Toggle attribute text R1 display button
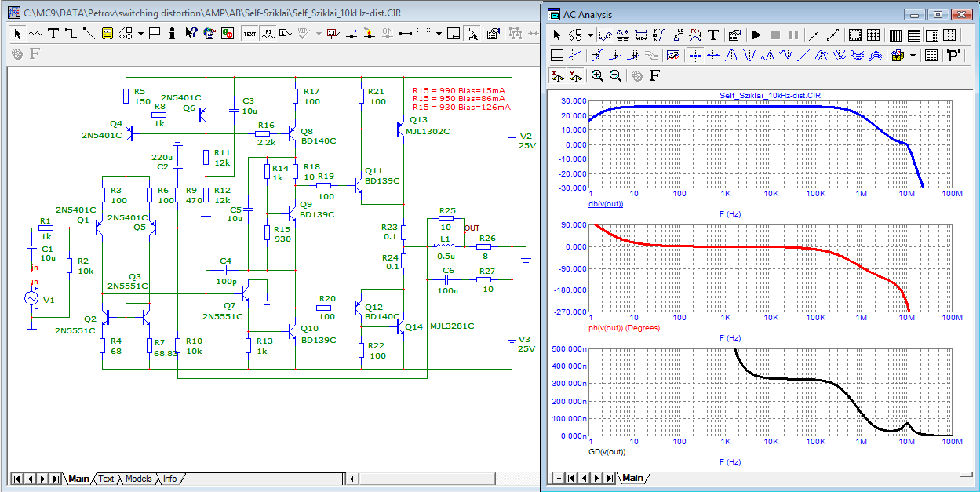Viewport: 980px width, 492px height. pyautogui.click(x=269, y=34)
